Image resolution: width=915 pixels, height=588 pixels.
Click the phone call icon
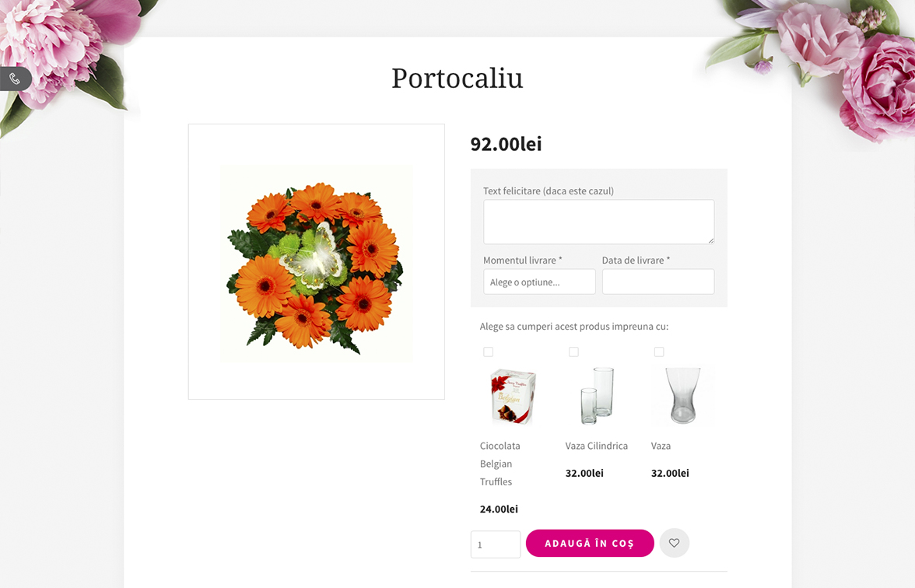click(x=15, y=79)
